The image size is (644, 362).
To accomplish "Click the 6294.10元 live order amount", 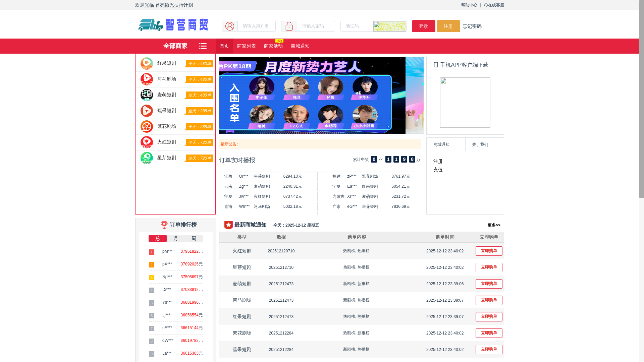I will 293,176.
